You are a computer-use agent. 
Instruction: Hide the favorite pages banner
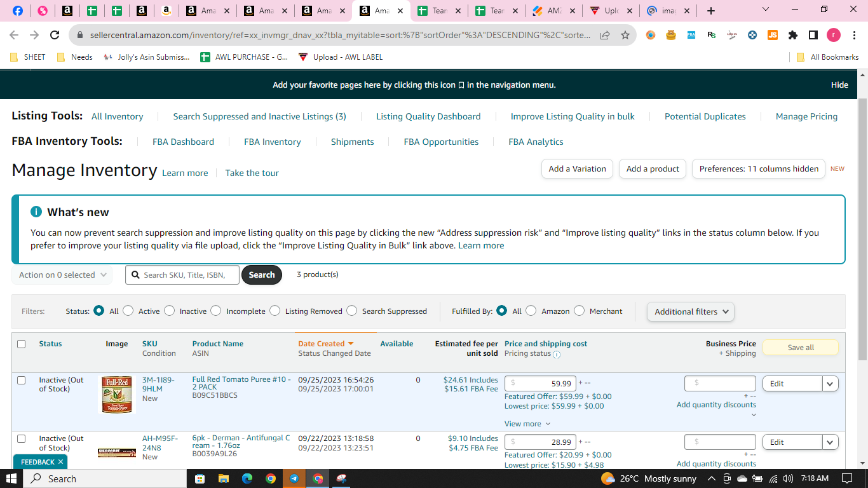[x=839, y=85]
